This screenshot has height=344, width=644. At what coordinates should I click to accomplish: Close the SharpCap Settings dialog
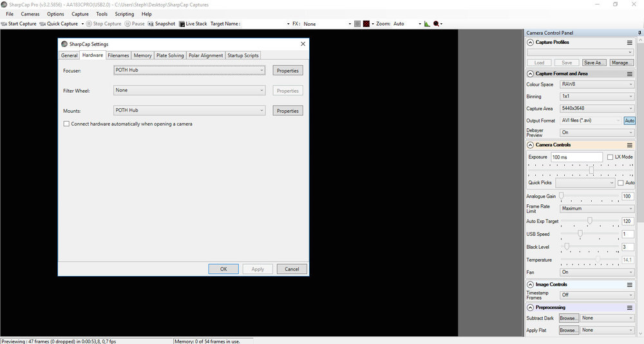[303, 44]
